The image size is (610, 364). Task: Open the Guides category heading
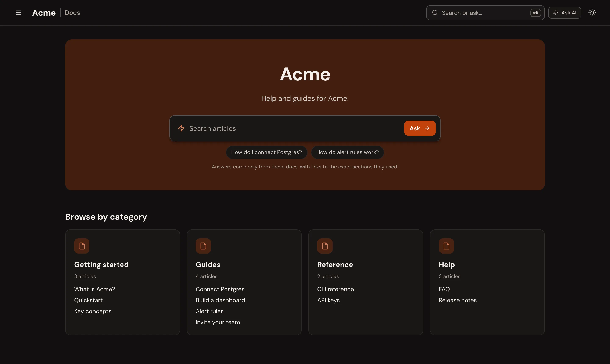pyautogui.click(x=208, y=265)
